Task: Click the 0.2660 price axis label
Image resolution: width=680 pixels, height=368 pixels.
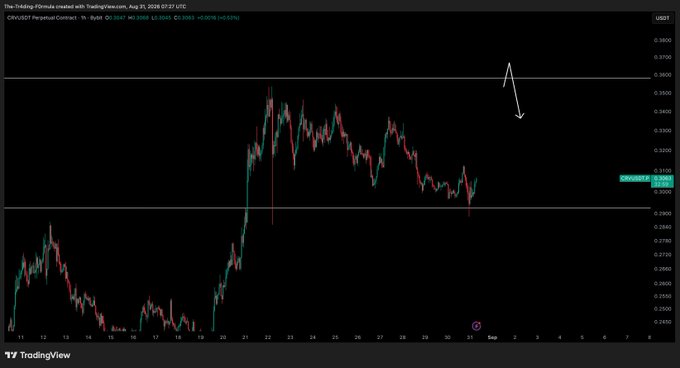Action: (x=662, y=269)
